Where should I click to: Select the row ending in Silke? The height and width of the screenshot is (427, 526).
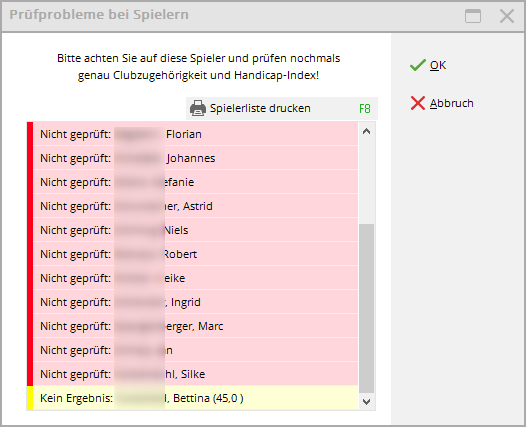[x=196, y=374]
